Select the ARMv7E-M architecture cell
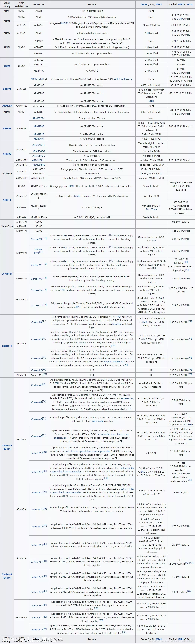 [21, 300]
